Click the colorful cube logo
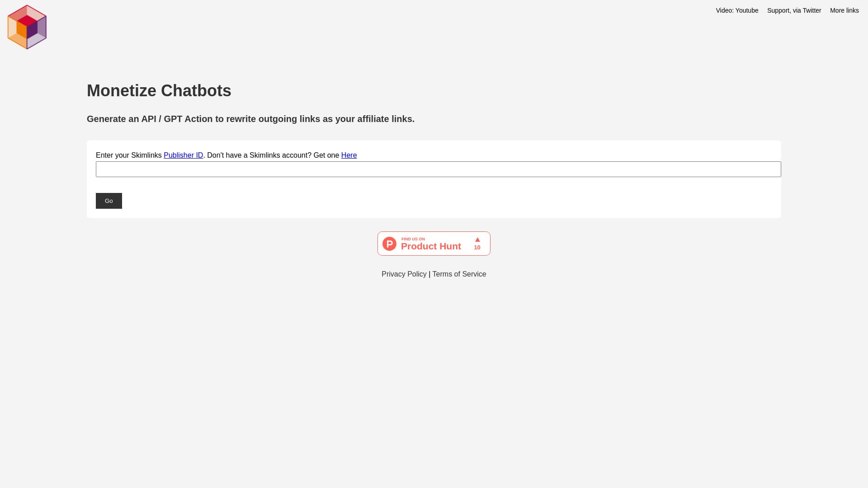The width and height of the screenshot is (868, 488). [27, 27]
